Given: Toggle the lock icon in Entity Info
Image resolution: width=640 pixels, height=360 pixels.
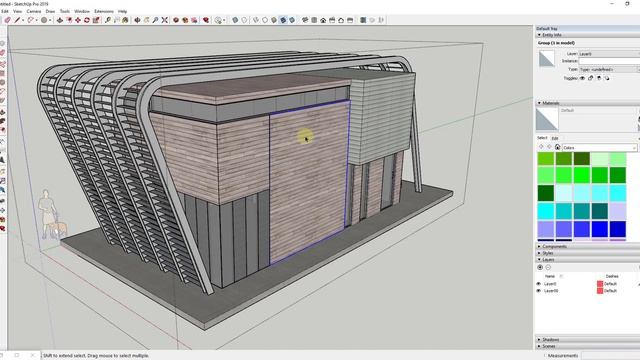Looking at the screenshot, I should [591, 78].
